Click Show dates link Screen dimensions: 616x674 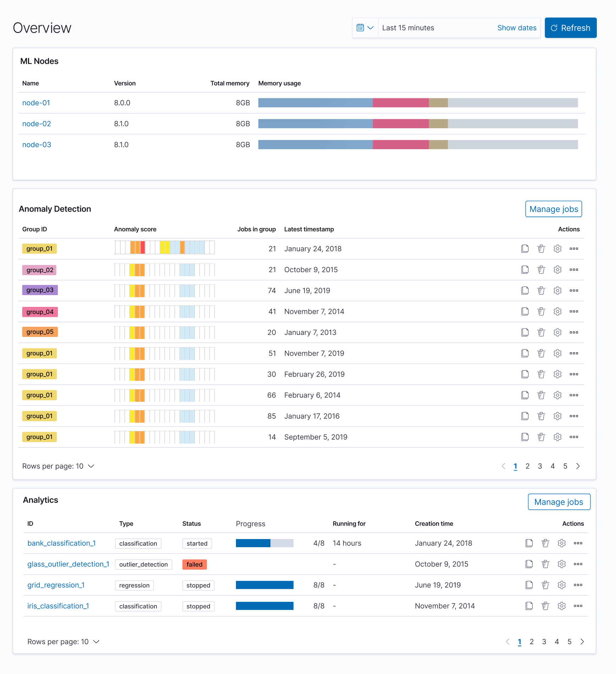(x=517, y=28)
